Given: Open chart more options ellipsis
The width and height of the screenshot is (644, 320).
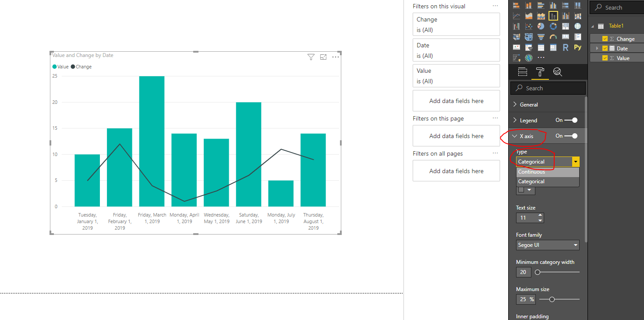Looking at the screenshot, I should [336, 57].
